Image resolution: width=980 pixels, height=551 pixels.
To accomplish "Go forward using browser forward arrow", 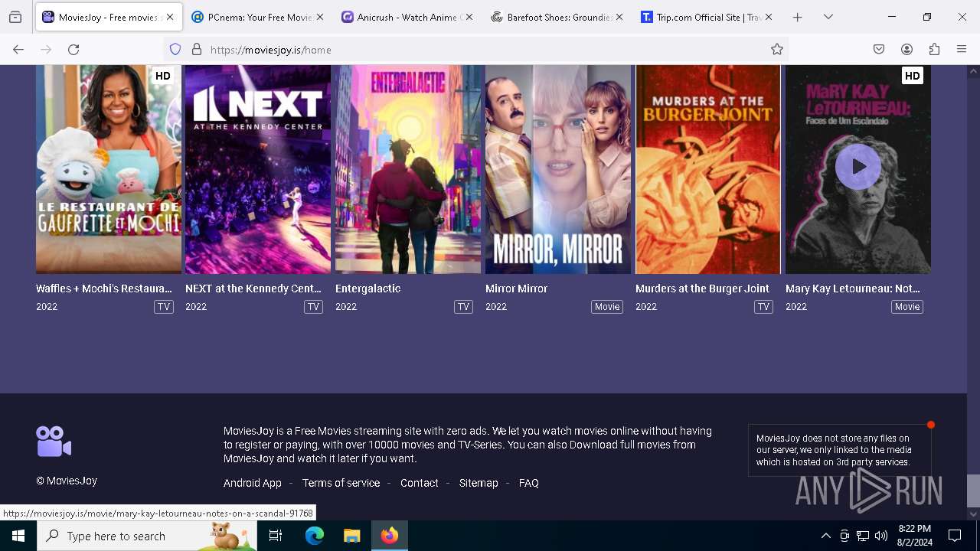I will (46, 49).
